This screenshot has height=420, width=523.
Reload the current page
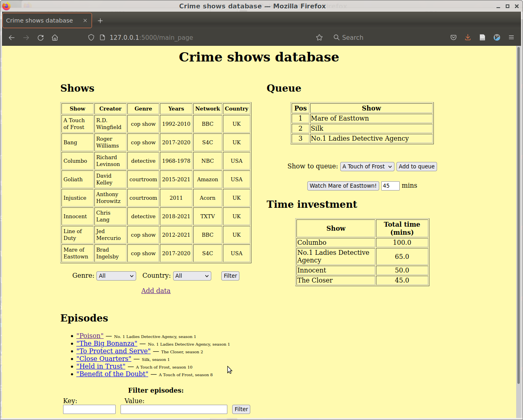click(41, 37)
